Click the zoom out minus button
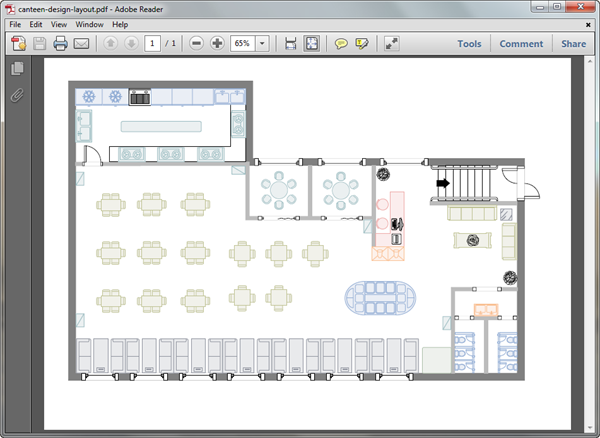The width and height of the screenshot is (600, 438). pyautogui.click(x=196, y=44)
